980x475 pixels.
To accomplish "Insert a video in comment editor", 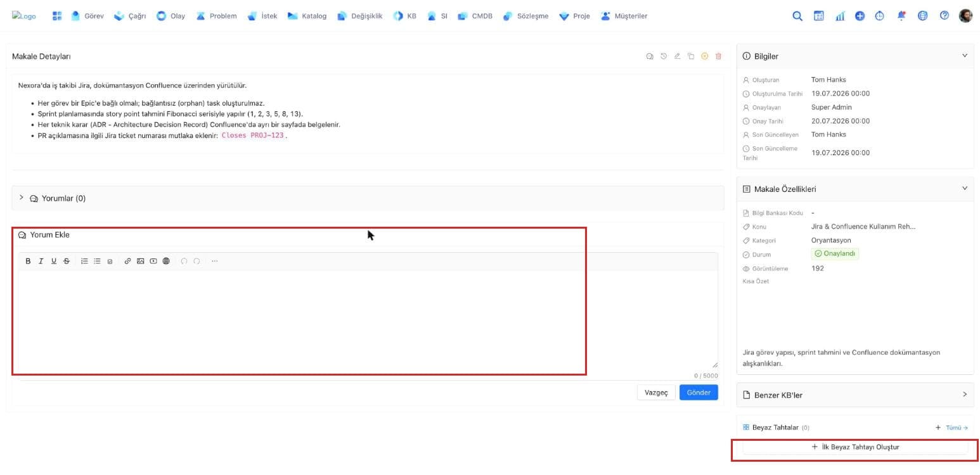I will pyautogui.click(x=153, y=261).
